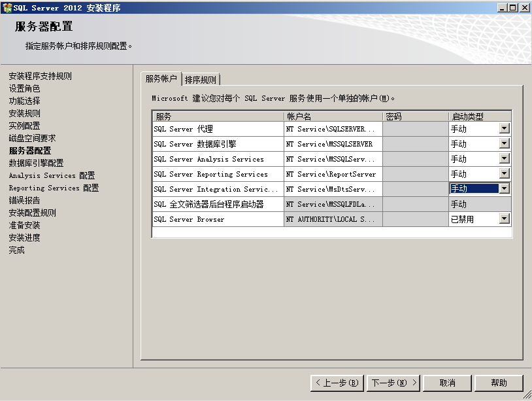Click 设置角色 step in sidebar

click(24, 88)
